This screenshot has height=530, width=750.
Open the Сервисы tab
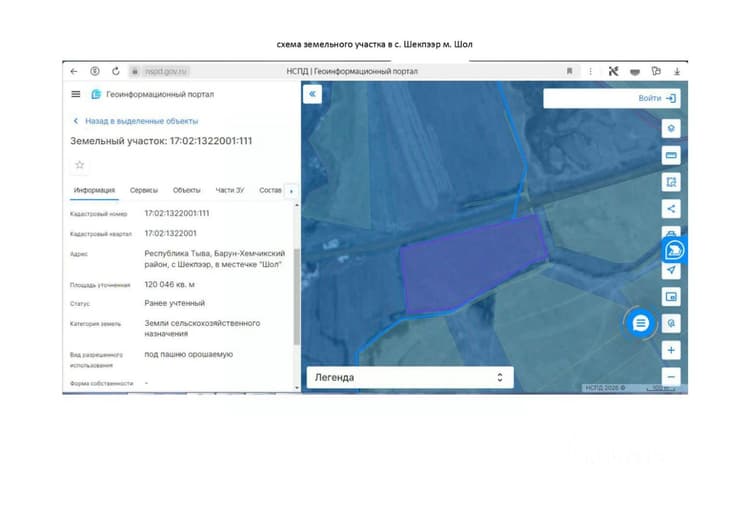143,190
